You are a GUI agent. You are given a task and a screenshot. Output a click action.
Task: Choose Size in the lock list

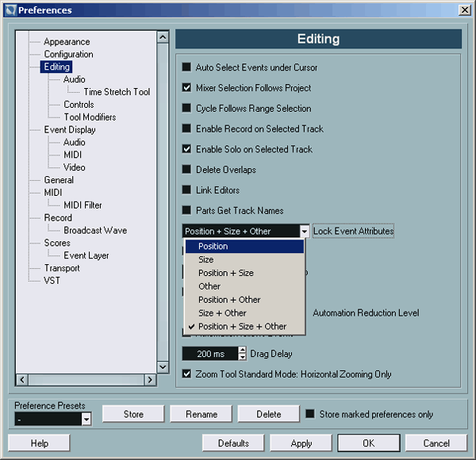[244, 259]
